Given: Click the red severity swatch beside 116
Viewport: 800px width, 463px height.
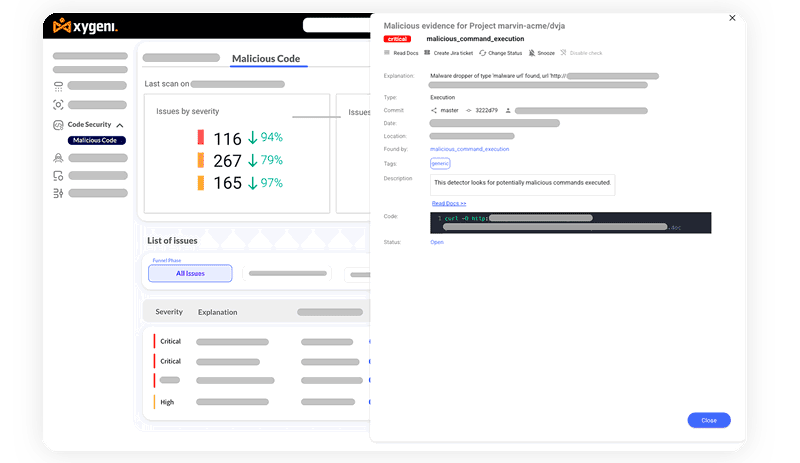Looking at the screenshot, I should click(201, 137).
